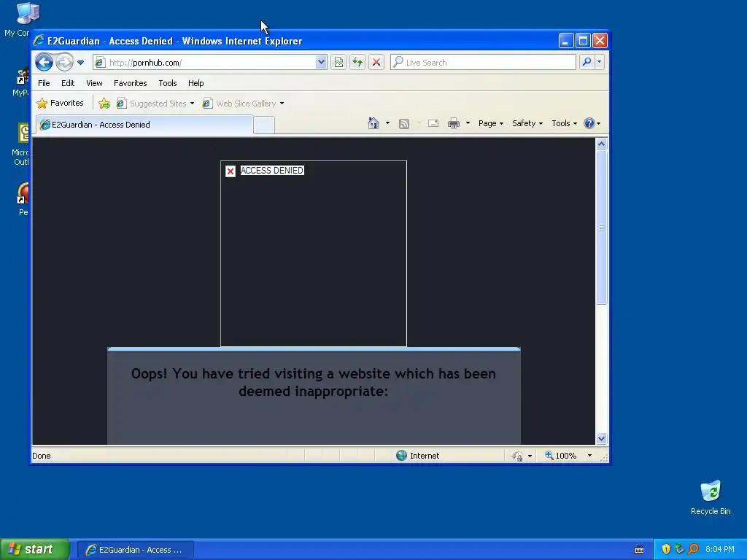The width and height of the screenshot is (747, 560).
Task: Click the RSS feeds icon
Action: click(404, 124)
